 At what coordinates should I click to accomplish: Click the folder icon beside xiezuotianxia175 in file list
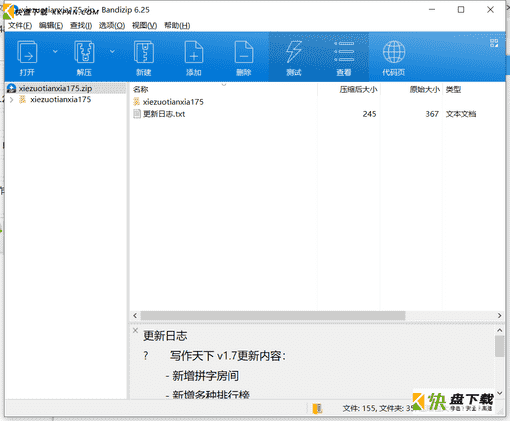pos(136,102)
